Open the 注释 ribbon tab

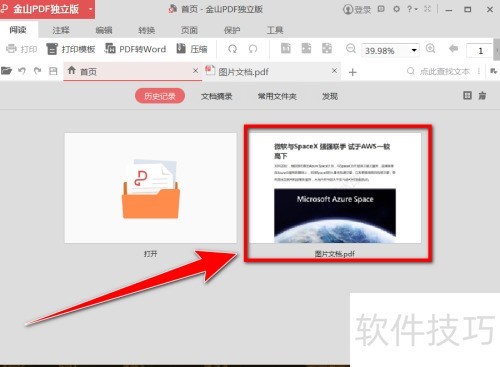click(x=61, y=30)
